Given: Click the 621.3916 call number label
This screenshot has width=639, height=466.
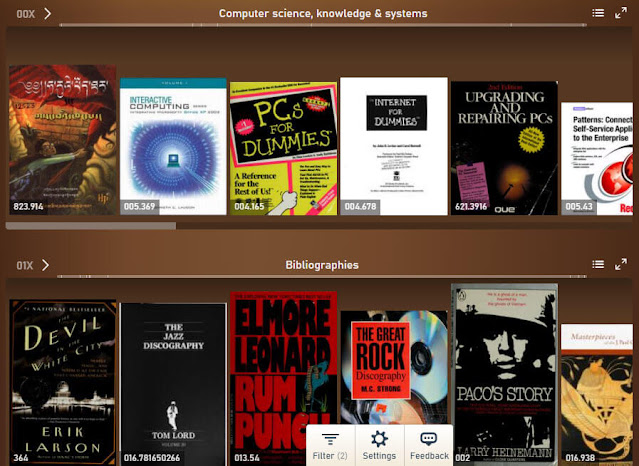Looking at the screenshot, I should pos(471,207).
